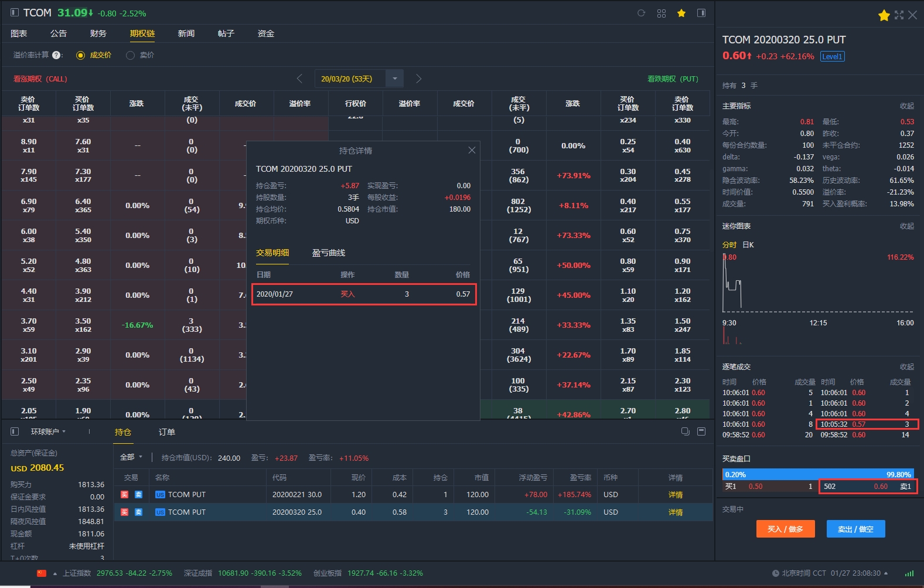Click the mini intraday chart area
This screenshot has width=924, height=588.
(818, 284)
